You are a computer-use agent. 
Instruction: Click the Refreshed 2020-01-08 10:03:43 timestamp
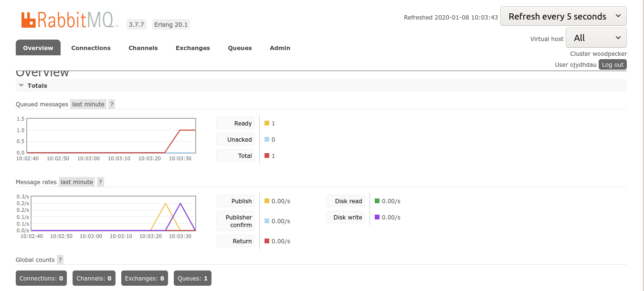(x=451, y=17)
